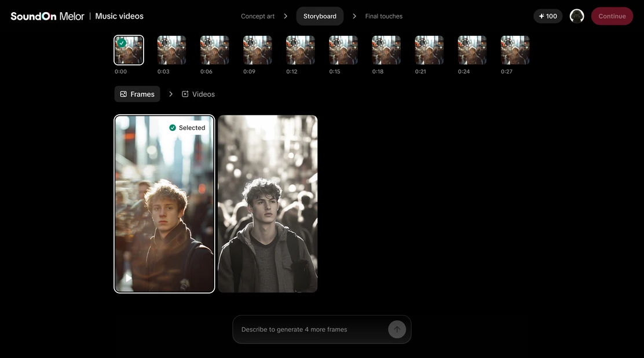644x358 pixels.
Task: Select the storyboard thumbnail at 0:09
Action: point(258,50)
